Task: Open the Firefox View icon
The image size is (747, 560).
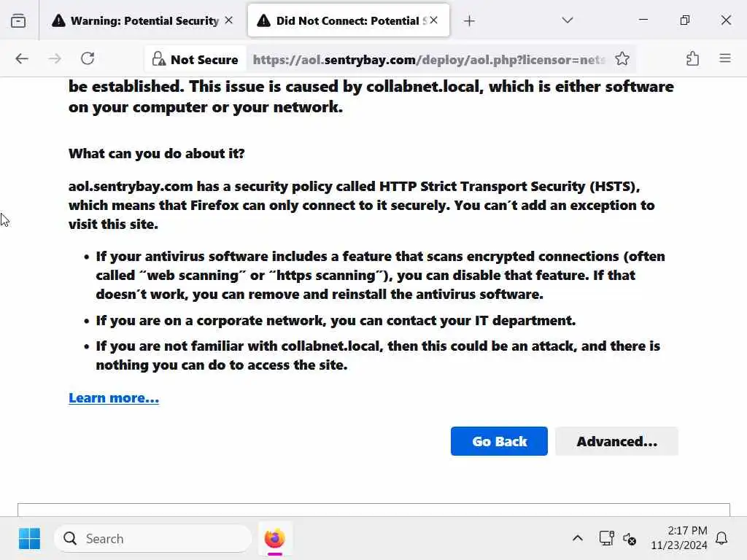Action: tap(18, 20)
